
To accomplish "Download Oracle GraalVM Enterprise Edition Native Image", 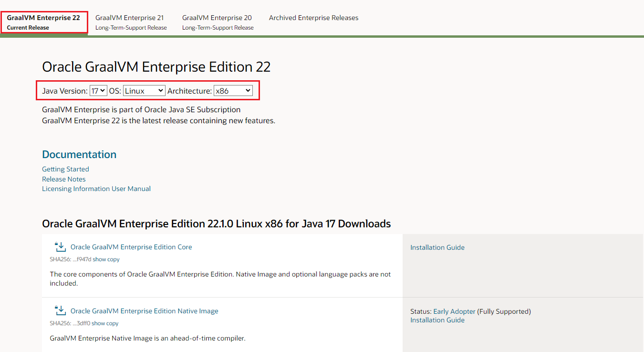I will (x=145, y=311).
